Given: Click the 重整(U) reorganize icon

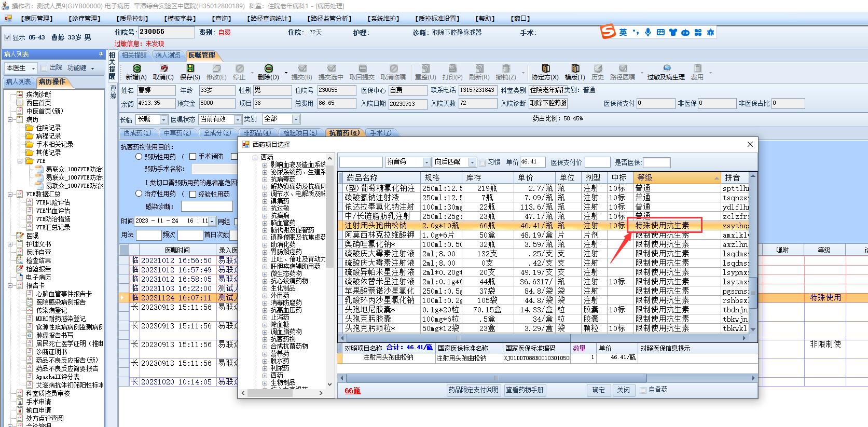Looking at the screenshot, I should (x=425, y=68).
